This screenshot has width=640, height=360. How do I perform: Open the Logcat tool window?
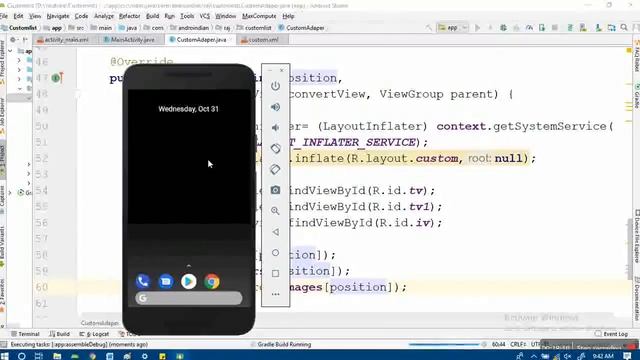pos(94,334)
